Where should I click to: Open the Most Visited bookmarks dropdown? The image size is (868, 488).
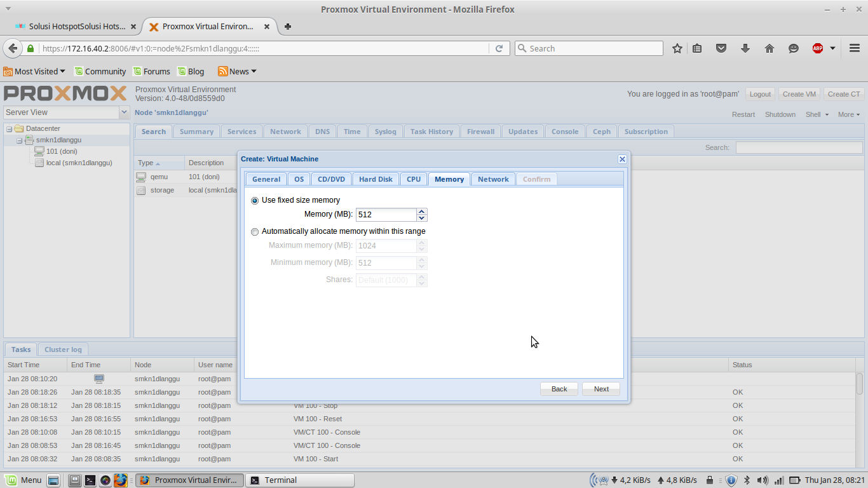point(35,71)
